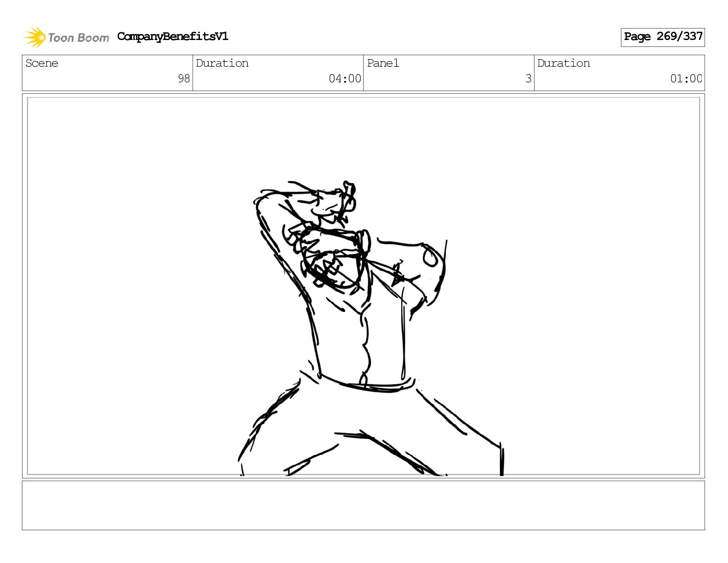
Task: Select the scene duration 04:00
Action: [345, 79]
